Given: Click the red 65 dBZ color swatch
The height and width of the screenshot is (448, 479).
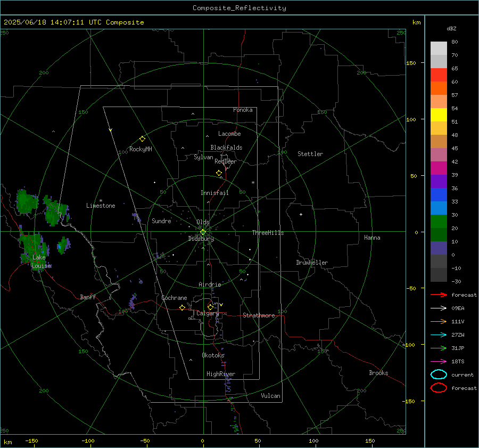Looking at the screenshot, I should 439,75.
